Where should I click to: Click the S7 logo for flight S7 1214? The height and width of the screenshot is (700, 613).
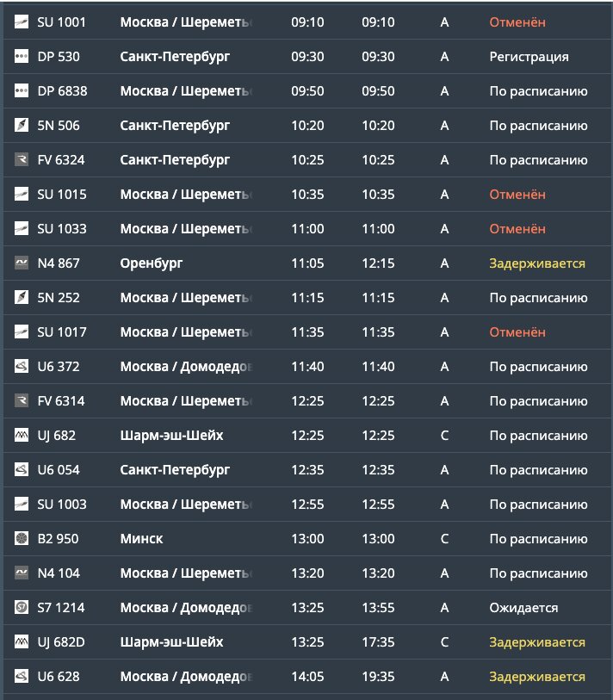coord(21,607)
